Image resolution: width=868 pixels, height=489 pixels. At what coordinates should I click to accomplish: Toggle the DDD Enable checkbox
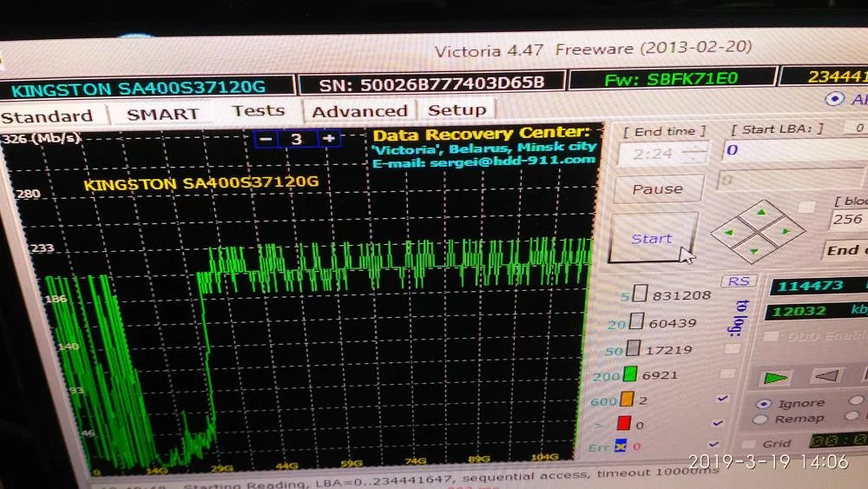click(x=771, y=336)
